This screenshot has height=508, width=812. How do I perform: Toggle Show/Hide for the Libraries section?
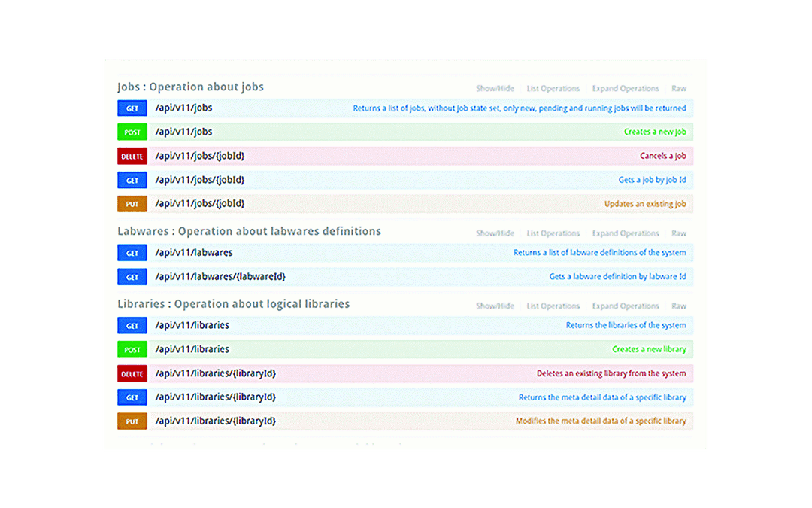point(495,306)
